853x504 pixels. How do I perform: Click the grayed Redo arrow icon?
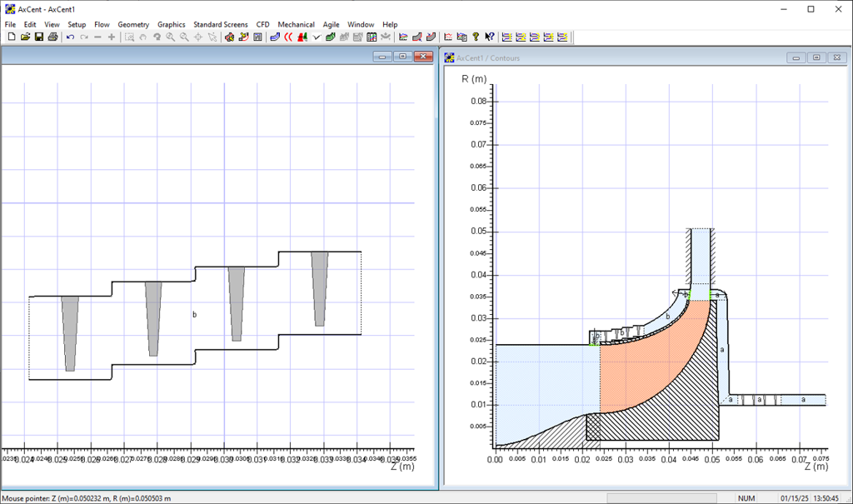click(84, 37)
